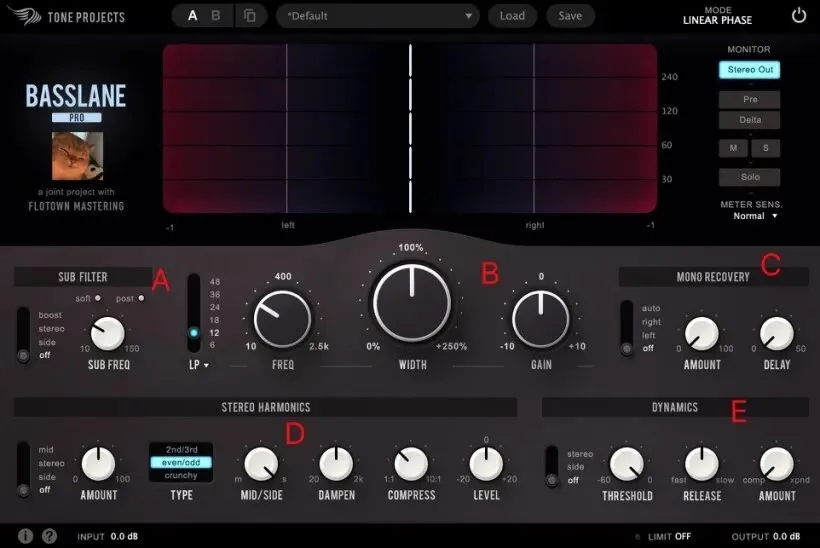
Task: Open the help question mark icon
Action: [x=50, y=535]
